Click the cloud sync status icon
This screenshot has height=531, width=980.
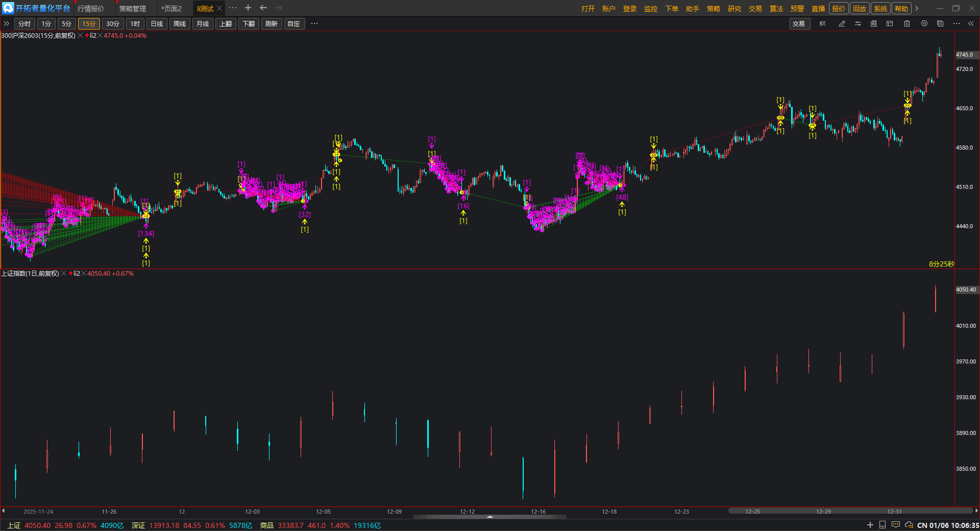point(909,525)
